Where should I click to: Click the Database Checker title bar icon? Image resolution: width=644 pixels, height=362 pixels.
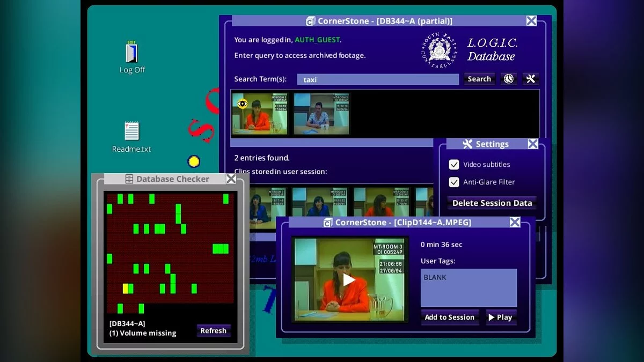point(129,179)
